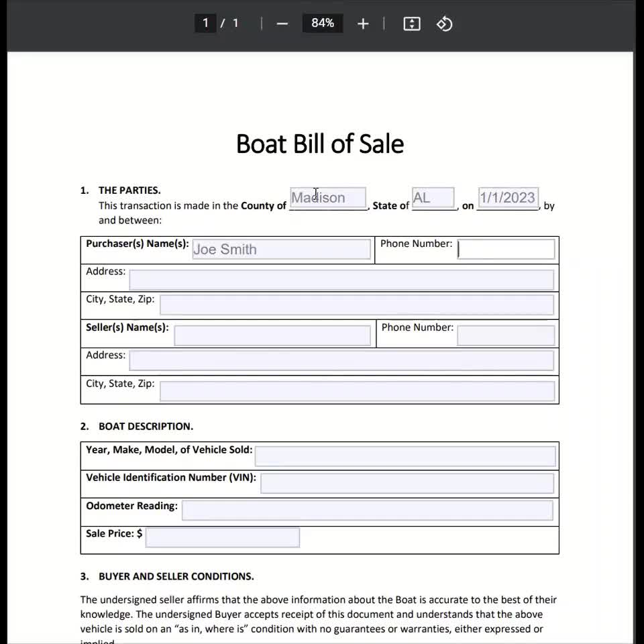The image size is (644, 644).
Task: Click the zoom out icon
Action: pyautogui.click(x=282, y=23)
